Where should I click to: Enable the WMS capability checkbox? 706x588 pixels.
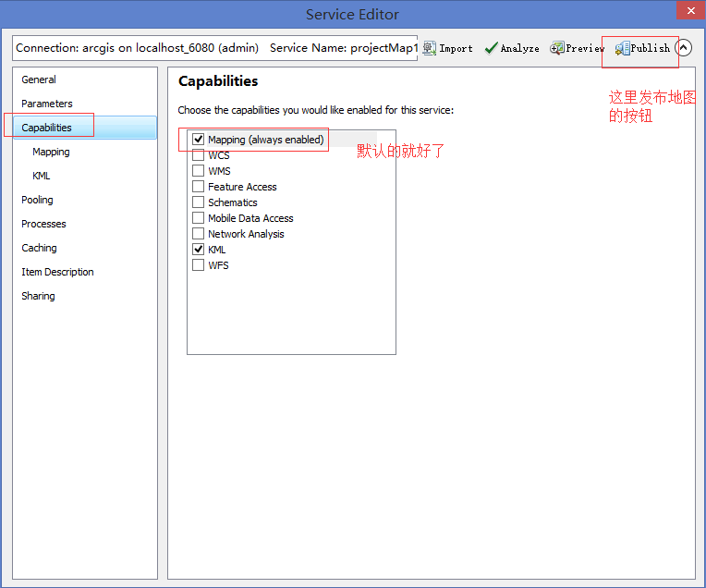click(198, 171)
